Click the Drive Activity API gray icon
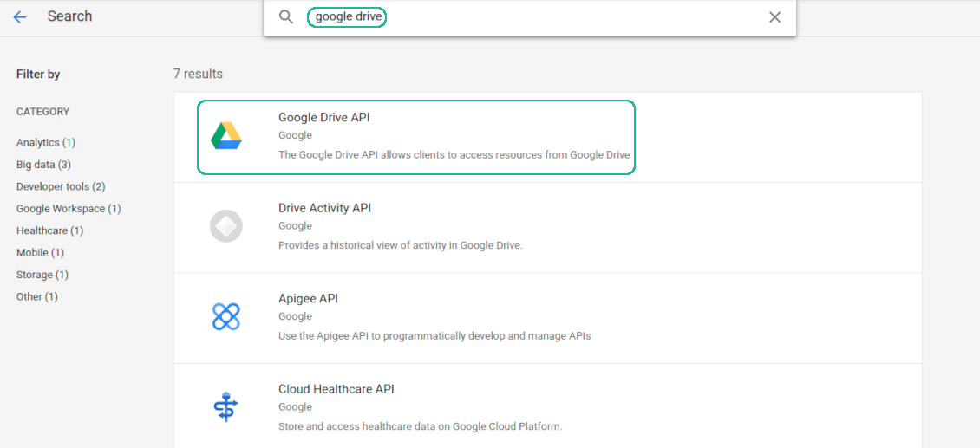Screen dimensions: 980x448 226,227
